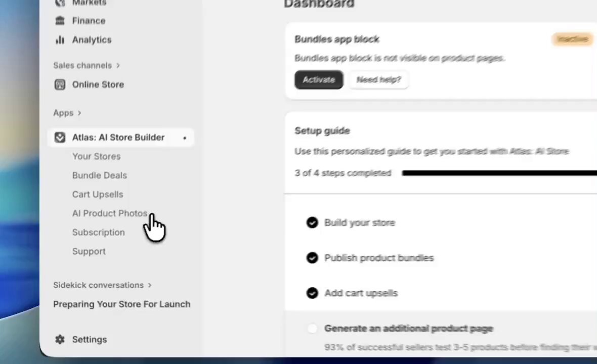This screenshot has height=364, width=597.
Task: Open Analytics via the bar chart icon
Action: 60,39
